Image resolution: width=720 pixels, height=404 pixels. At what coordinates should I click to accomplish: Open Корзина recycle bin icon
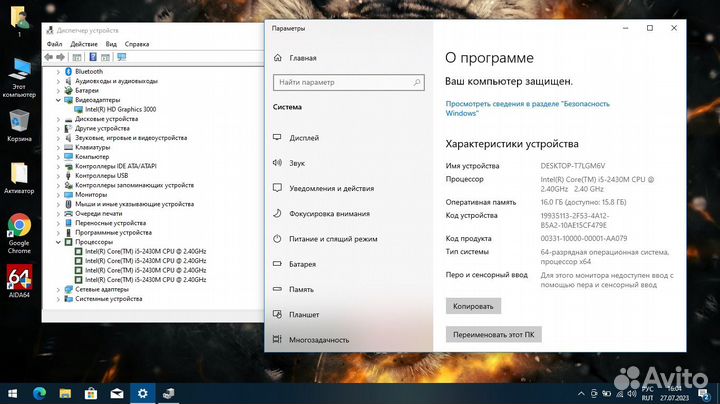(x=19, y=126)
